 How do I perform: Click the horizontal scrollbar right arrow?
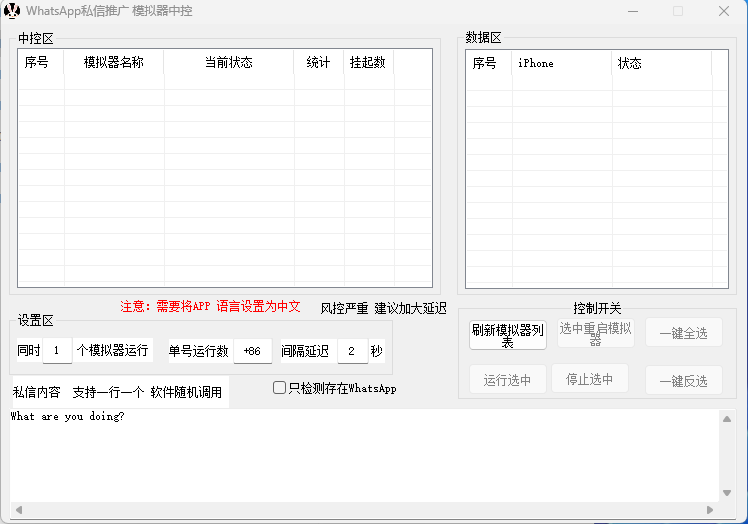pos(710,510)
